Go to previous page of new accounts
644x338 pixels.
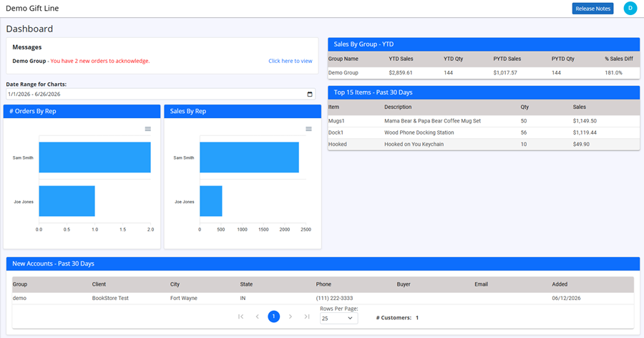tap(258, 317)
